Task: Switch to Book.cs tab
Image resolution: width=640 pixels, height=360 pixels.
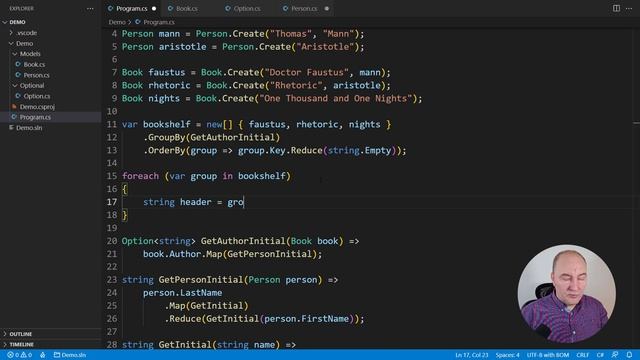Action: [187, 9]
